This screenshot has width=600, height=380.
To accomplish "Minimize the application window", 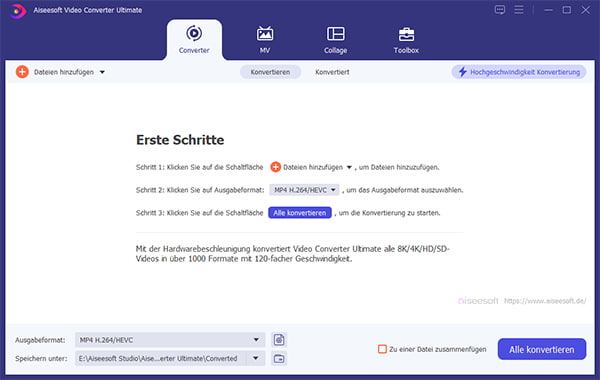I will pos(548,10).
